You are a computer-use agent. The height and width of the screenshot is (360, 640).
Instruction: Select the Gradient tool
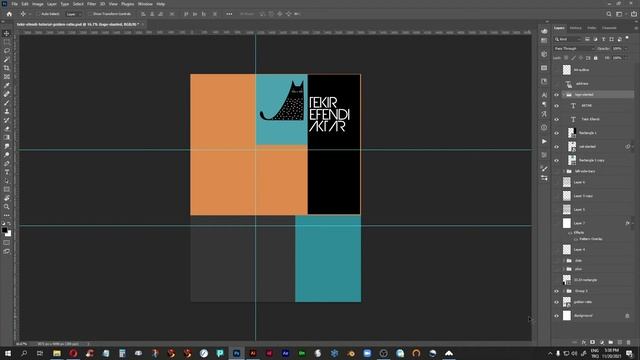click(x=7, y=138)
